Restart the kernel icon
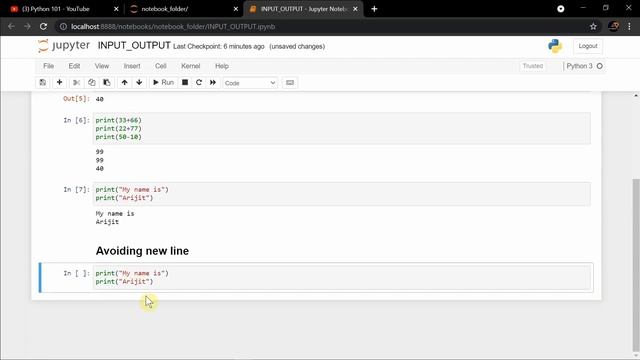640x360 pixels. coord(199,82)
